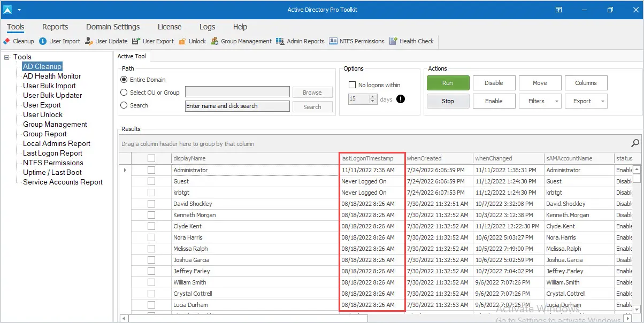Select AD Health Monitor in the tree
The width and height of the screenshot is (644, 323).
pos(52,76)
